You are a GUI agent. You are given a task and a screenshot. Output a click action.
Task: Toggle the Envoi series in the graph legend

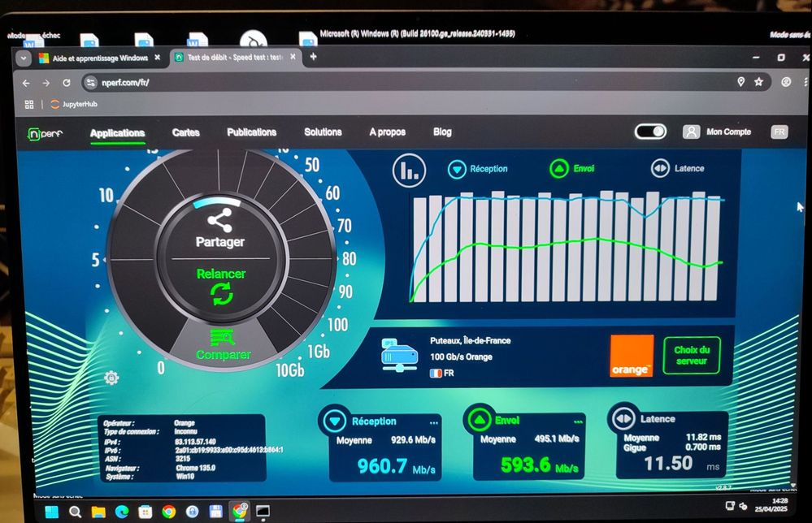571,169
